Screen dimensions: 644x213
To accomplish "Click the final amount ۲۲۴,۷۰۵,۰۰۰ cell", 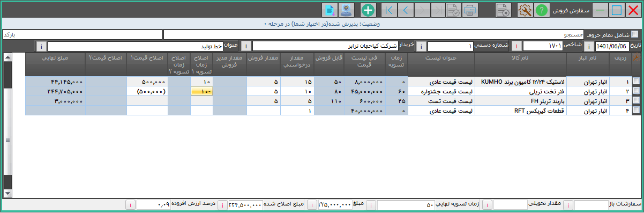I will point(55,91).
